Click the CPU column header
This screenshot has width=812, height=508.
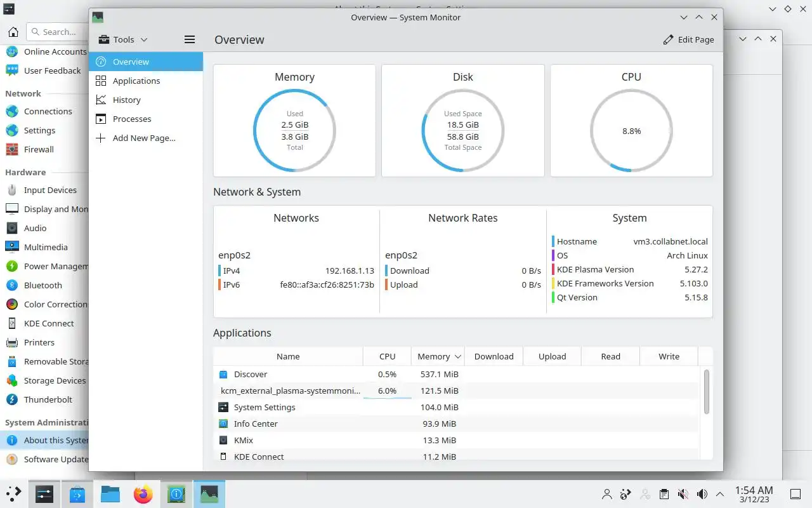tap(387, 356)
